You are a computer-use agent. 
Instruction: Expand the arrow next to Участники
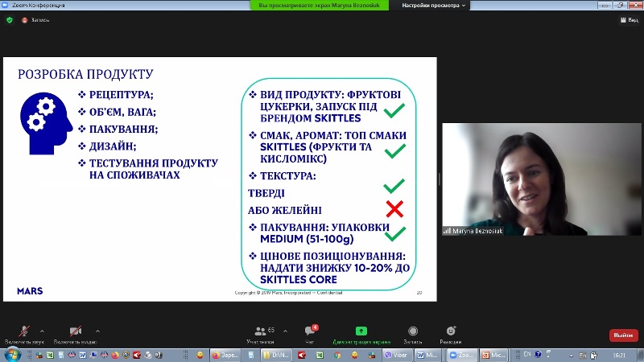(285, 331)
